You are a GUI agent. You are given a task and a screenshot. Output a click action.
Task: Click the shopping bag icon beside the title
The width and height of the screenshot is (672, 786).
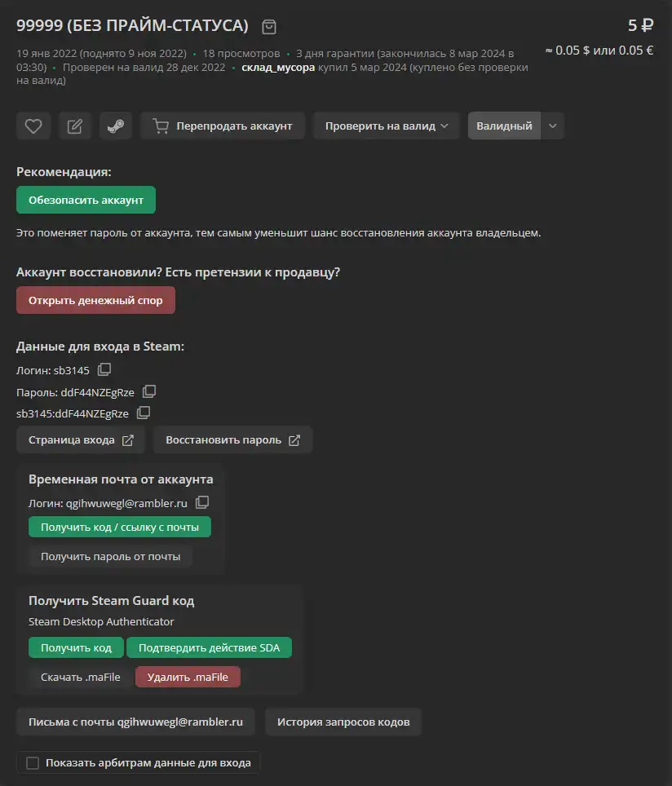(x=269, y=27)
